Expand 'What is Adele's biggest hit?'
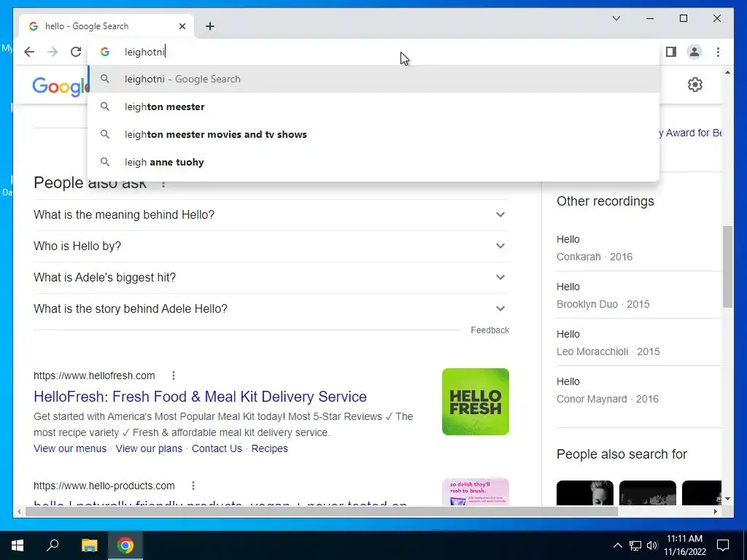This screenshot has width=747, height=560. pyautogui.click(x=271, y=278)
